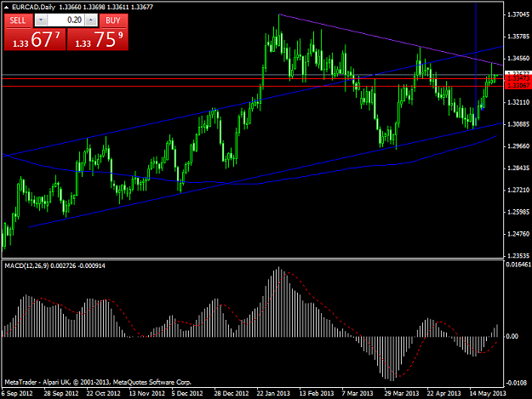
Task: Click the 1.25985 price axis label
Action: point(518,212)
